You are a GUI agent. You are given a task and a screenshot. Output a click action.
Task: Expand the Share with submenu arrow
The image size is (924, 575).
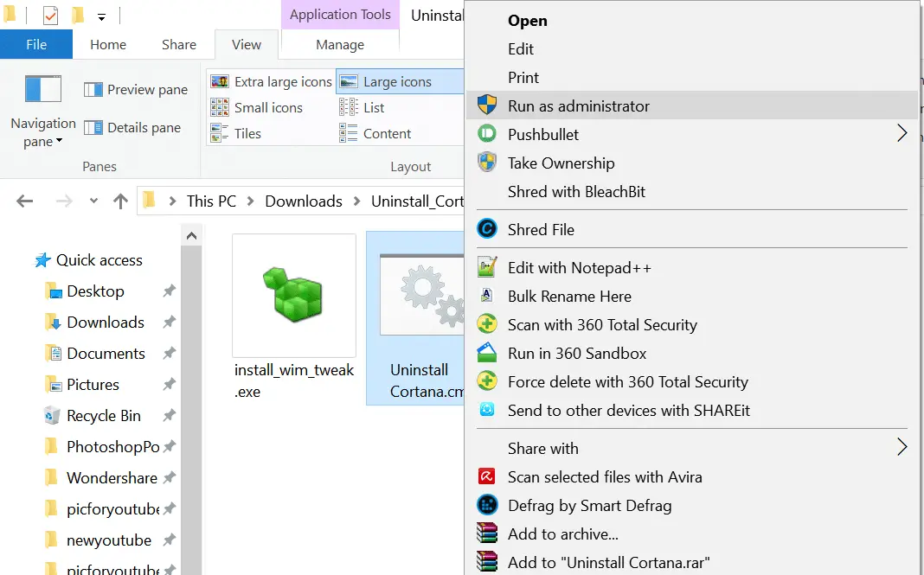click(902, 447)
